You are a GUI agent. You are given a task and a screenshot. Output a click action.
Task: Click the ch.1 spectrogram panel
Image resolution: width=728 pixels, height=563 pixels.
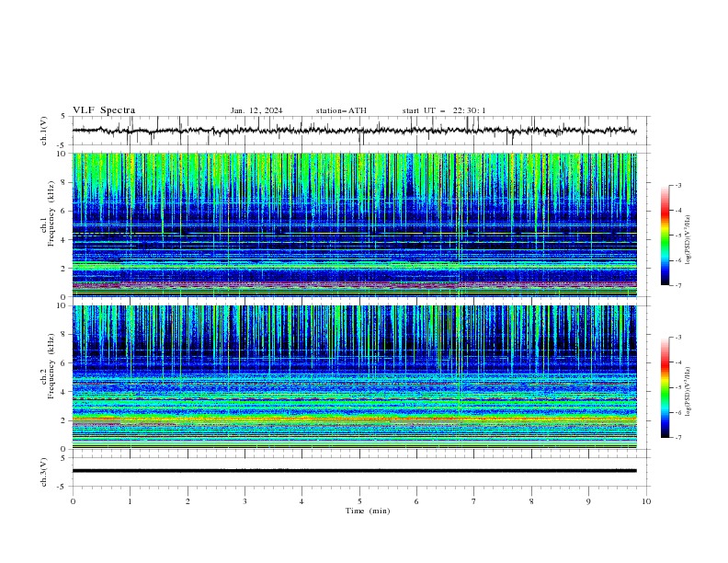coord(354,224)
